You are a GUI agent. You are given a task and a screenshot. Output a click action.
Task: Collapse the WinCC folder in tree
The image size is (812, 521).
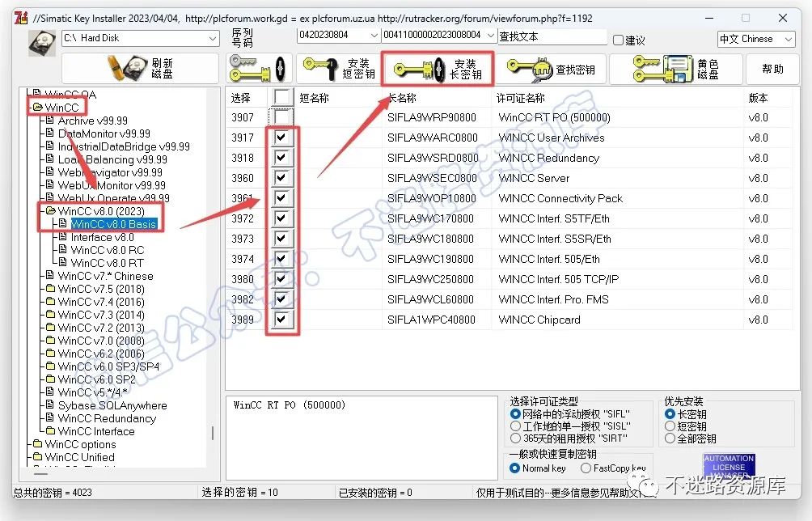(x=37, y=108)
